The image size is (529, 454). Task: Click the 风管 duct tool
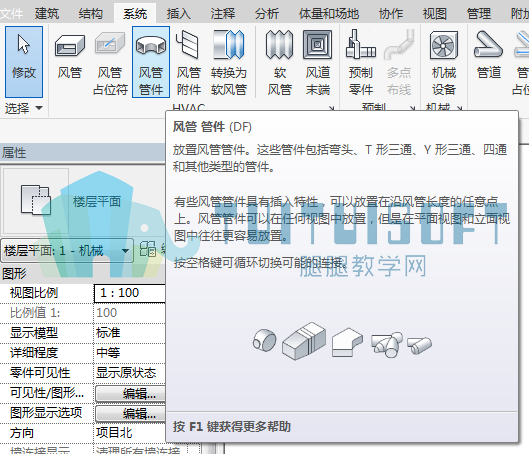(70, 56)
